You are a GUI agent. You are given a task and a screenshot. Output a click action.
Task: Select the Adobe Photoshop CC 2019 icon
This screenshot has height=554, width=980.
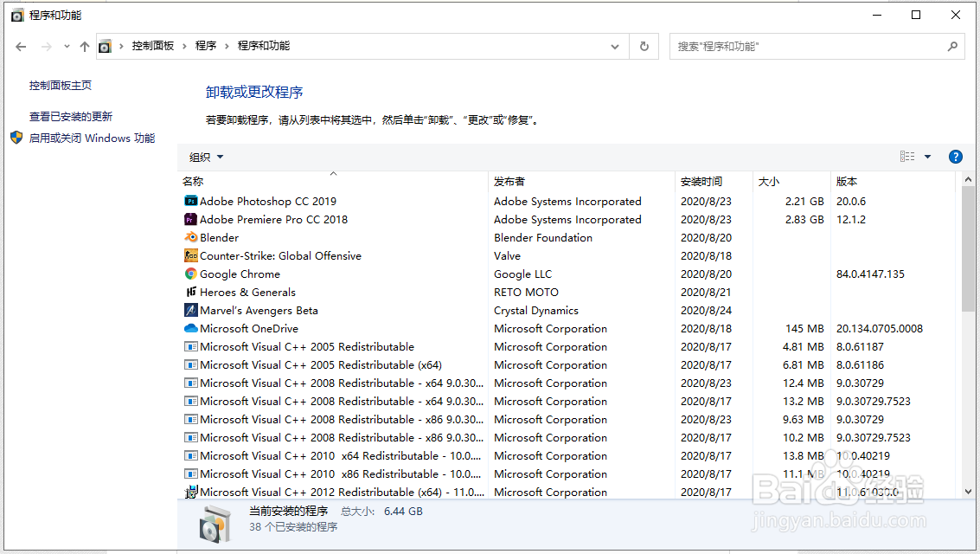[190, 201]
